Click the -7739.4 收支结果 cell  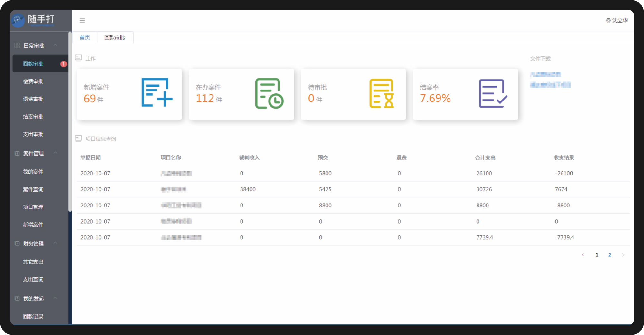tap(564, 237)
